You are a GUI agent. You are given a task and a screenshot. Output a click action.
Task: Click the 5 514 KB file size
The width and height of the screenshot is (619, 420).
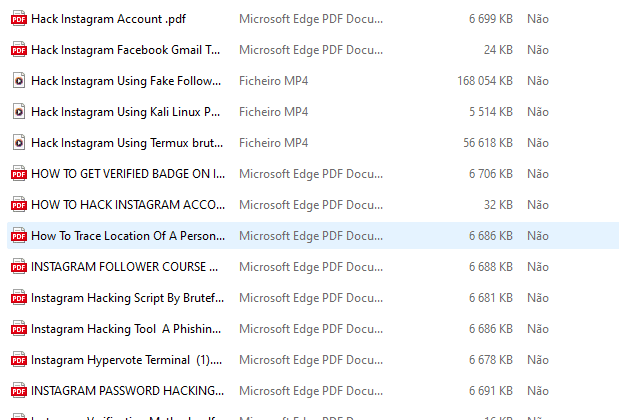click(x=490, y=111)
